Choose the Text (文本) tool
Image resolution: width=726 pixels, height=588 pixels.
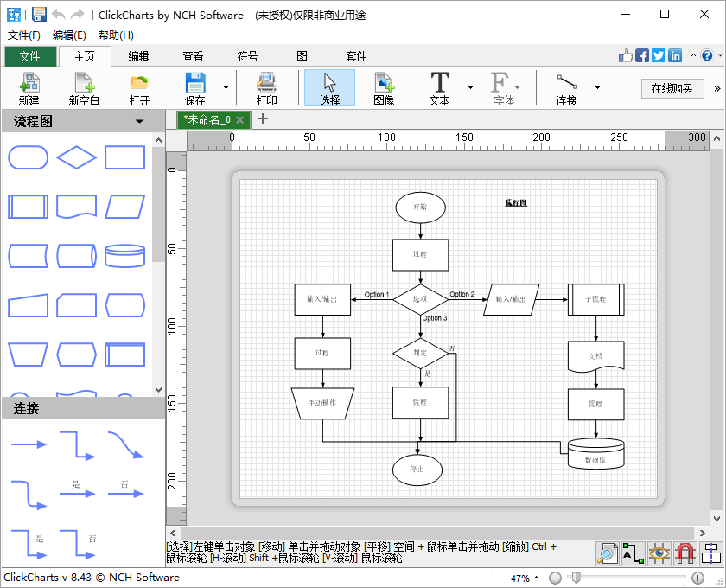click(439, 88)
